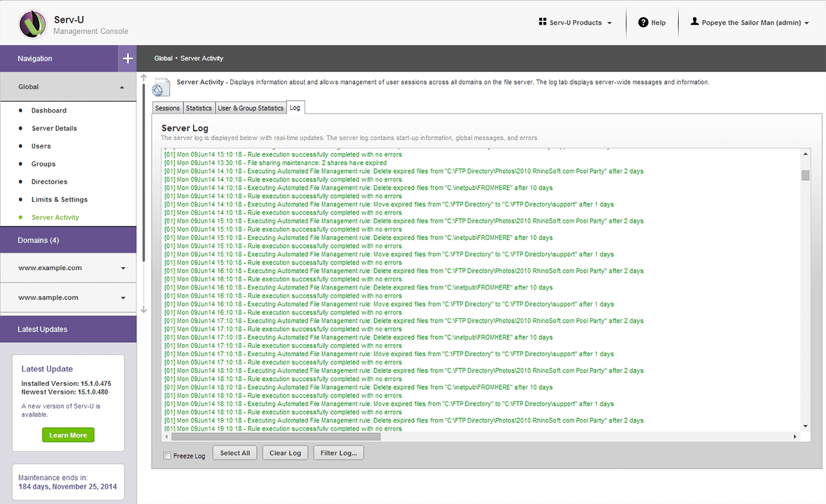
Task: Click the log horizontal scrollbar thumb
Action: click(x=276, y=437)
